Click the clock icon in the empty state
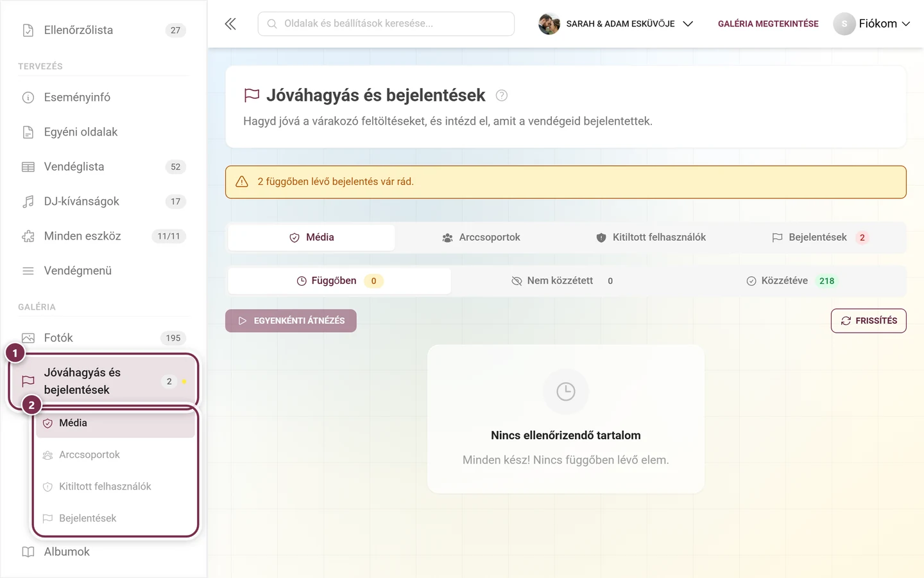 566,392
